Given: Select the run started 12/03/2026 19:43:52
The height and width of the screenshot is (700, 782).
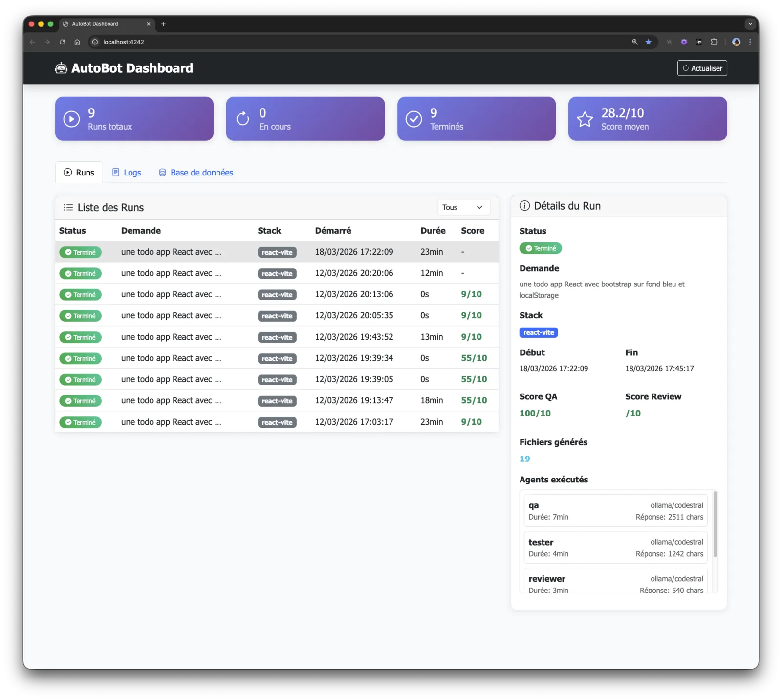Looking at the screenshot, I should click(x=277, y=337).
